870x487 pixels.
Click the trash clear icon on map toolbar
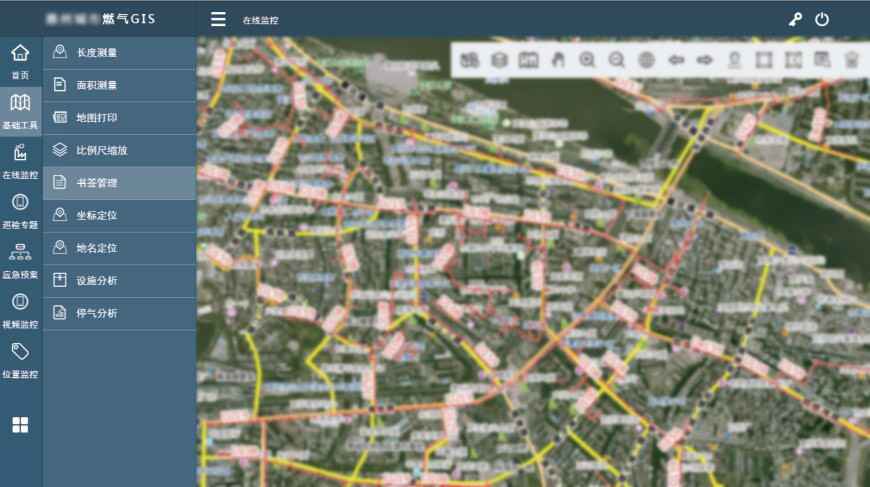(852, 60)
